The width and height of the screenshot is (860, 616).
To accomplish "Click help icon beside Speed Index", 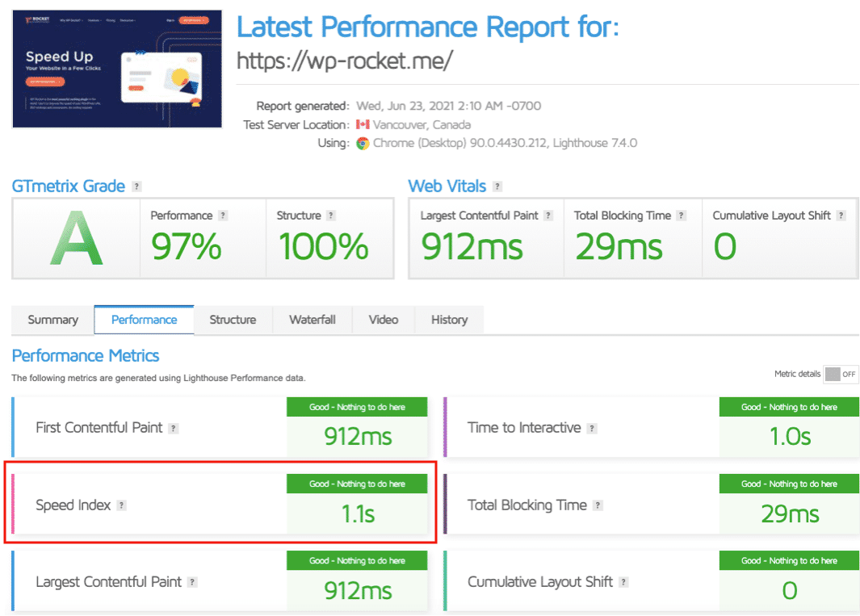I will point(121,505).
